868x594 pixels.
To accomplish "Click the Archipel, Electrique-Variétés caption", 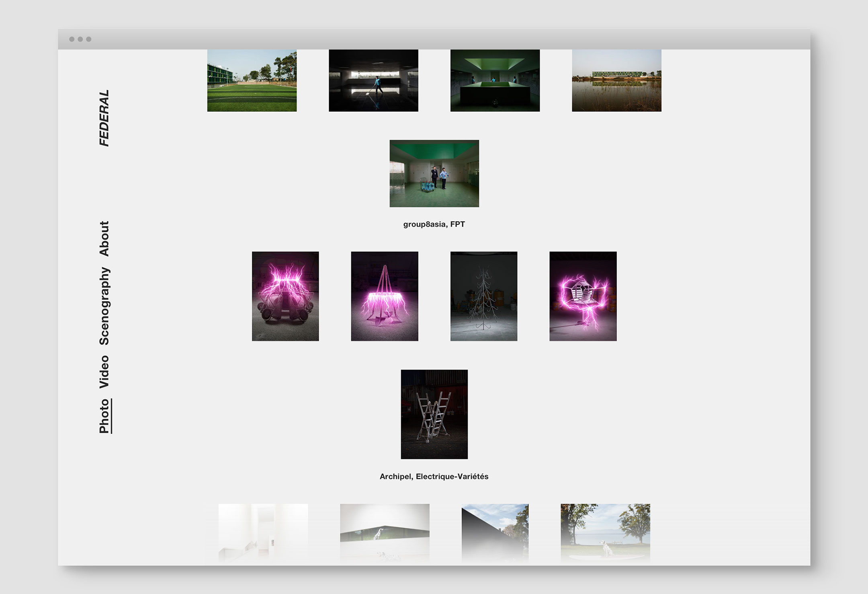I will [x=434, y=477].
